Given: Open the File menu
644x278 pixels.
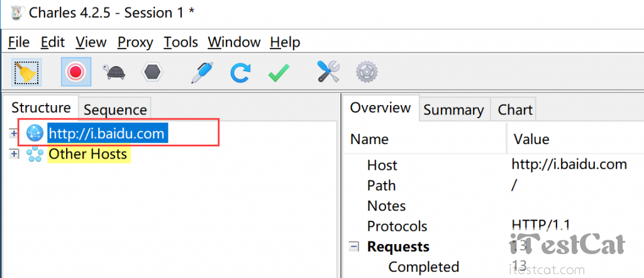Looking at the screenshot, I should click(19, 42).
